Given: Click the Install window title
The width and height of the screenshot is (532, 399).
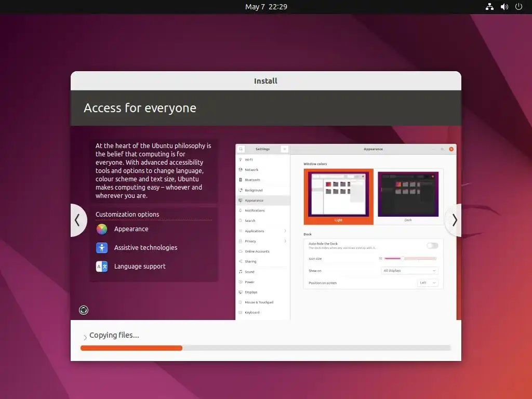Looking at the screenshot, I should point(265,81).
